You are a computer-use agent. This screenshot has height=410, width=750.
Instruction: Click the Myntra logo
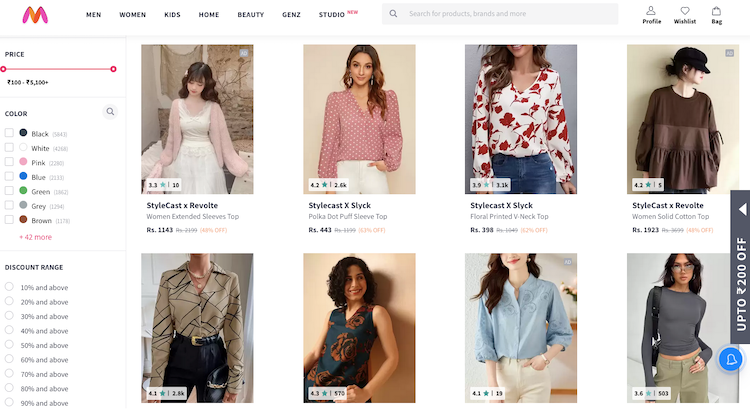click(x=35, y=15)
